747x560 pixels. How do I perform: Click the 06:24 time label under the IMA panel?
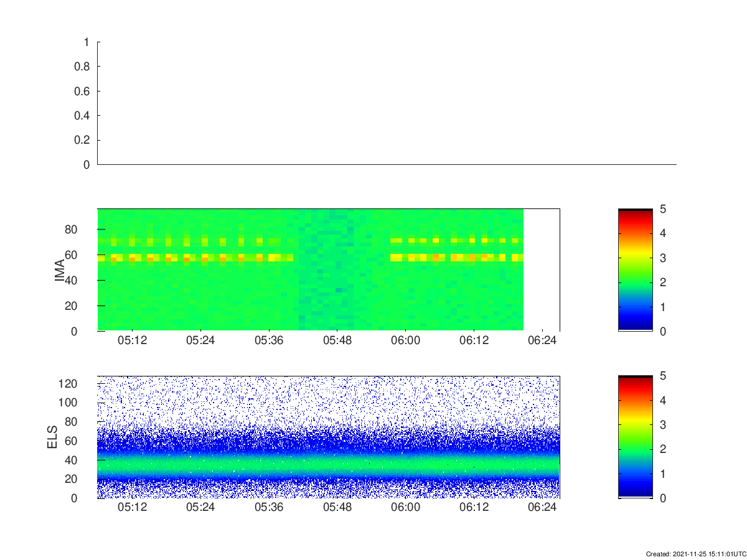coord(543,341)
